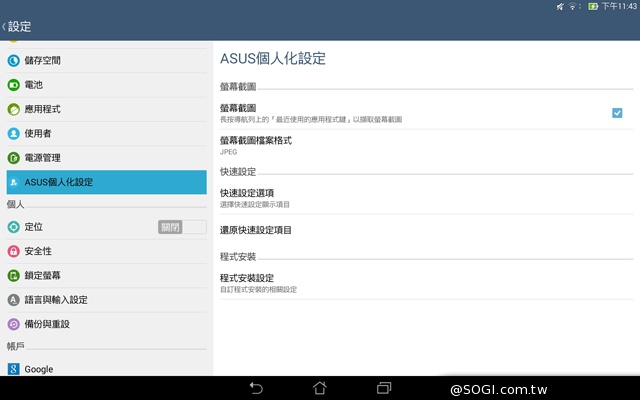Tap 還原快速設定項目 to restore quick settings
The image size is (640, 400).
point(427,230)
